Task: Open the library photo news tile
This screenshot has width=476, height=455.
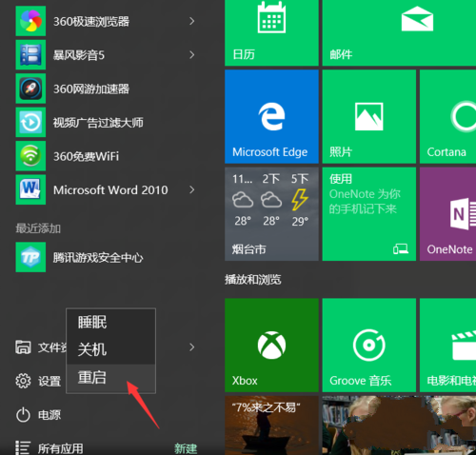Action: (x=399, y=425)
